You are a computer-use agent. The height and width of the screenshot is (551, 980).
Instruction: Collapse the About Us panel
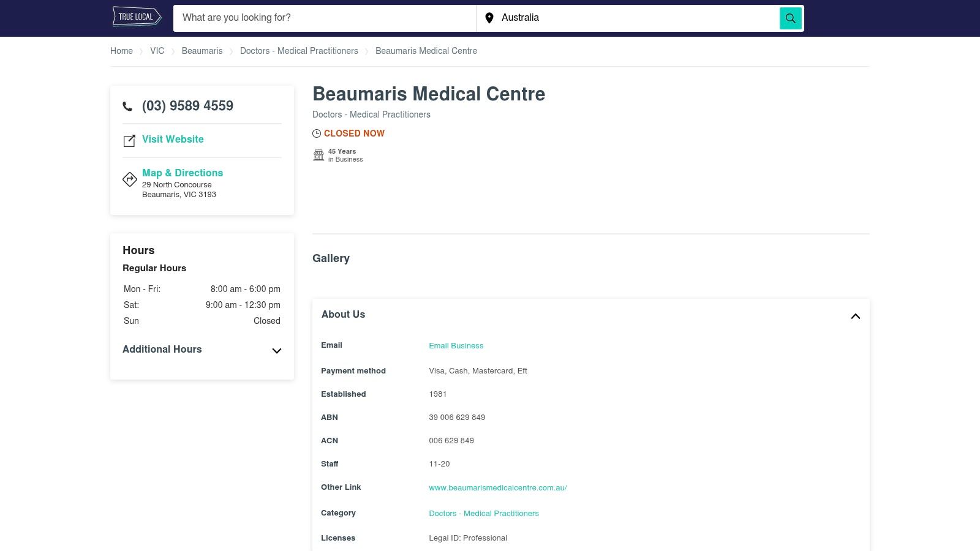(x=856, y=316)
